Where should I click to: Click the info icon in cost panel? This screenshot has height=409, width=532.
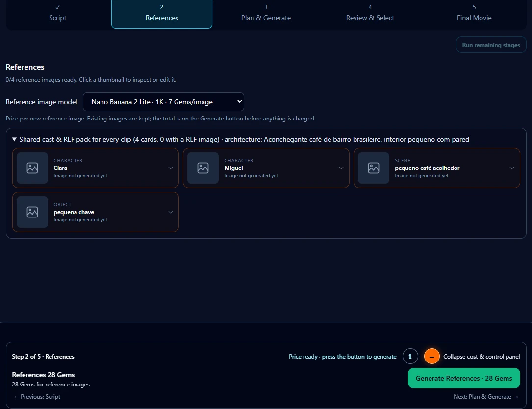(410, 356)
